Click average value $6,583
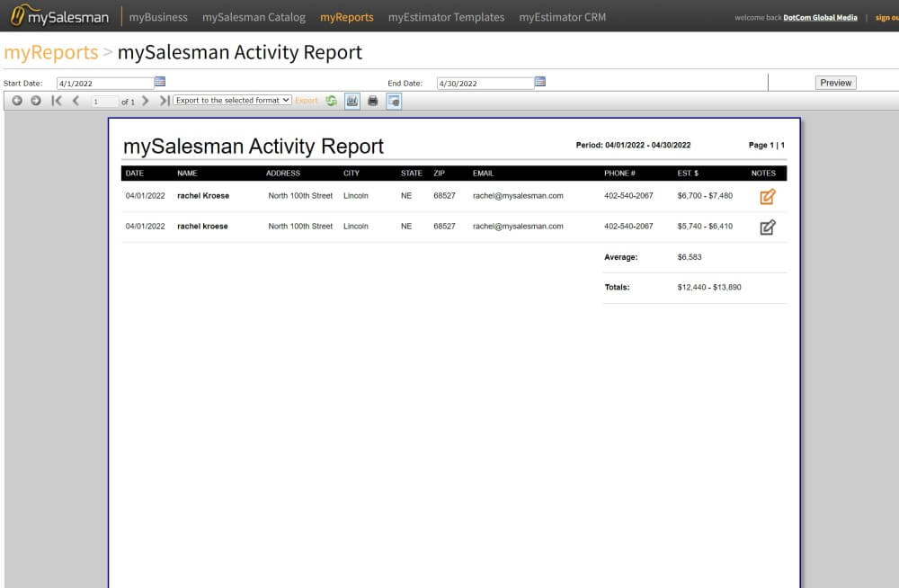Screen dimensions: 899x588 pos(690,257)
